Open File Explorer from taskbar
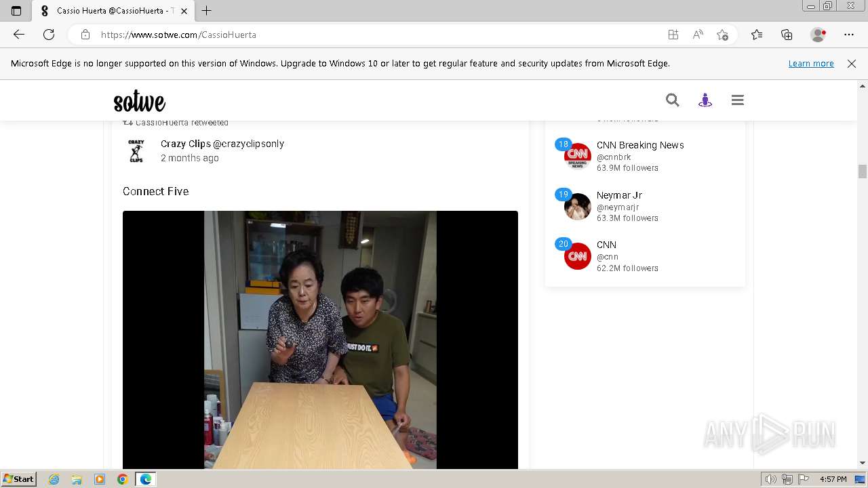Image resolution: width=868 pixels, height=488 pixels. [x=77, y=479]
